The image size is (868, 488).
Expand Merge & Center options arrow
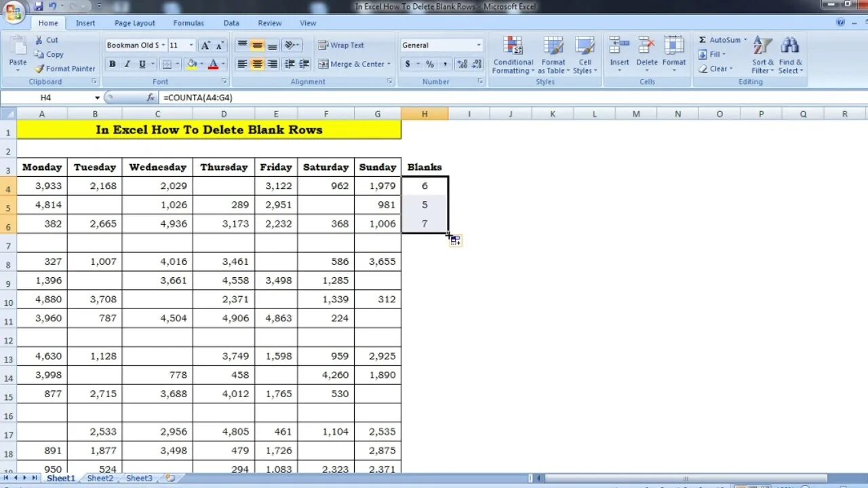pyautogui.click(x=389, y=64)
